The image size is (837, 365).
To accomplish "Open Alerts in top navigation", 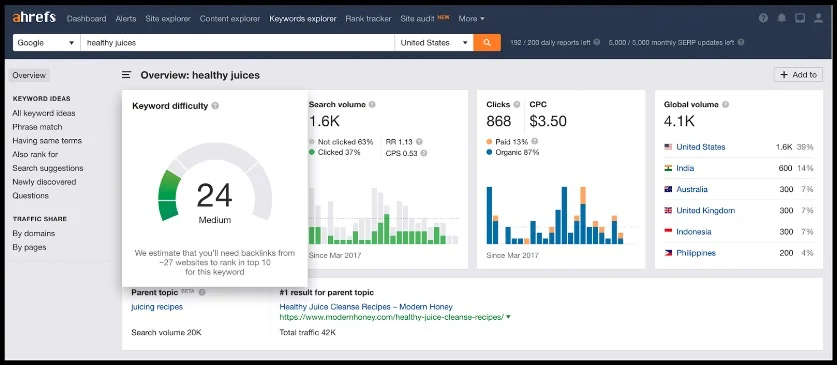I will pyautogui.click(x=126, y=19).
